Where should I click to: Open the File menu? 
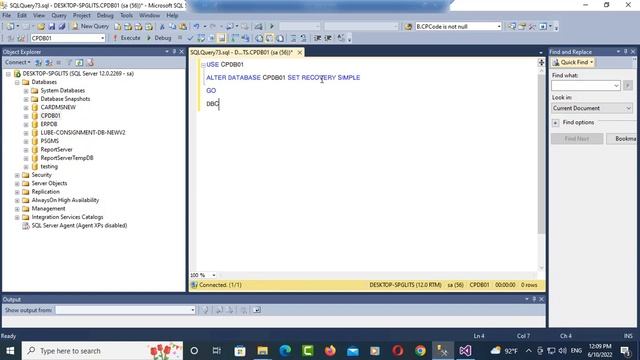[7, 15]
